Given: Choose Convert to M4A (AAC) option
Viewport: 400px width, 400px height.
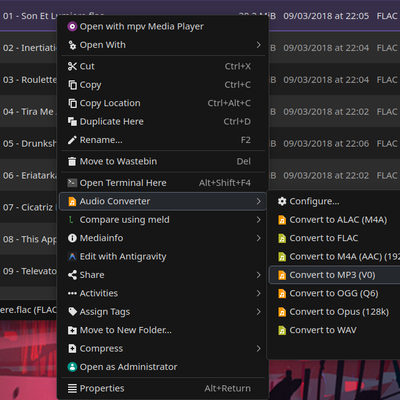Looking at the screenshot, I should point(334,256).
